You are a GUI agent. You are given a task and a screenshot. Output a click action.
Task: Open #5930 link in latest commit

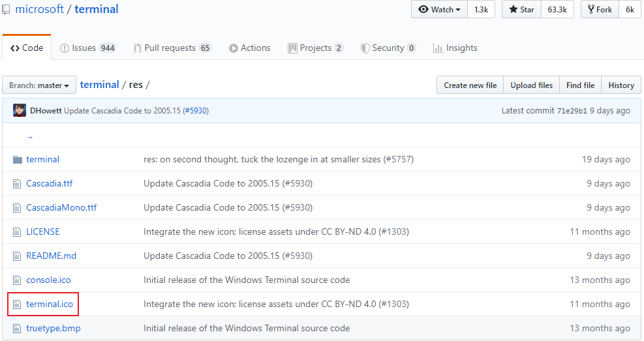click(196, 111)
